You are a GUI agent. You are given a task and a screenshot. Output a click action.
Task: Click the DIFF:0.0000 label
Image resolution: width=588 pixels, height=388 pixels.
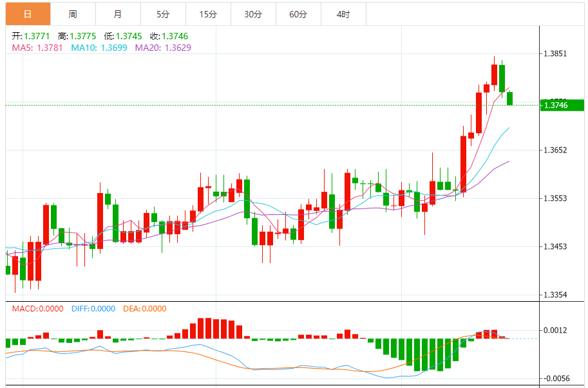click(93, 309)
